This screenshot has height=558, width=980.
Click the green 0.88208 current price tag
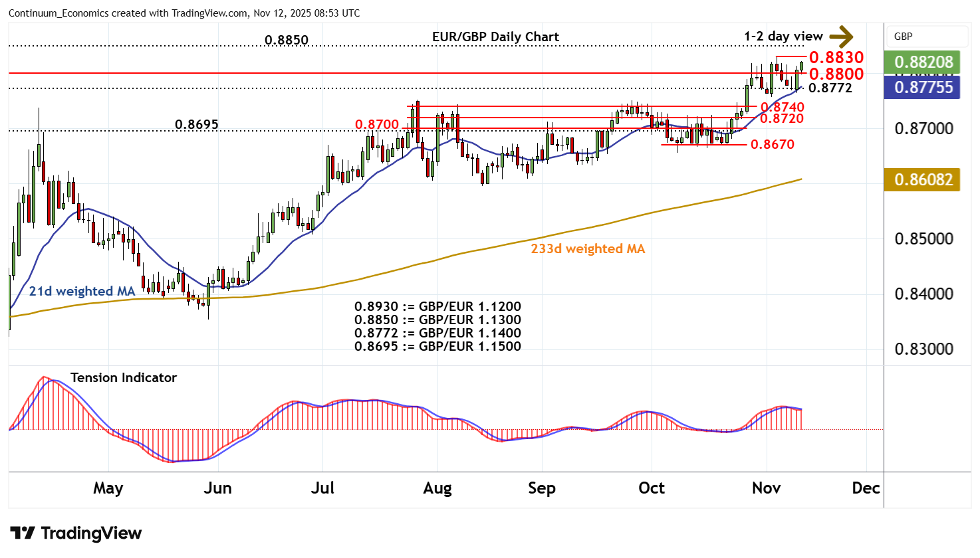pos(922,62)
